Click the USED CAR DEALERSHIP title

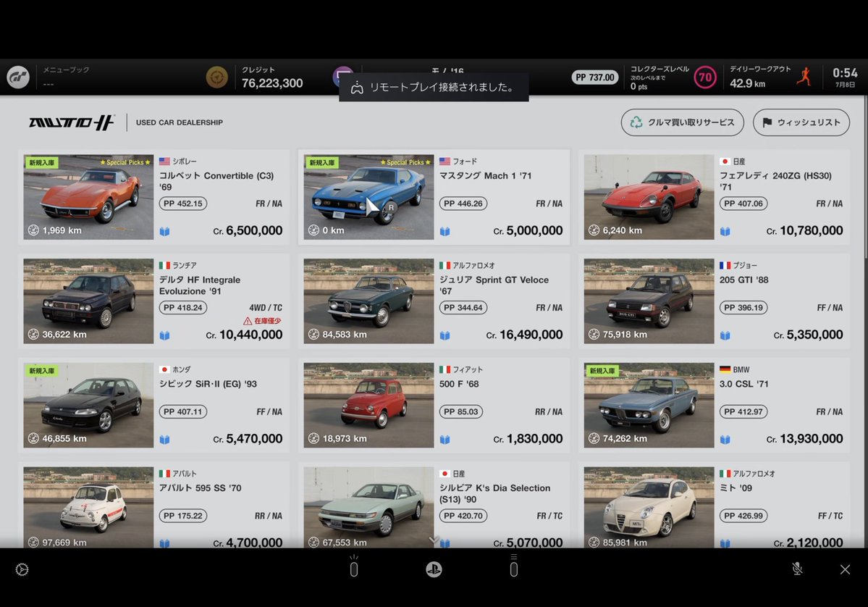tap(180, 122)
